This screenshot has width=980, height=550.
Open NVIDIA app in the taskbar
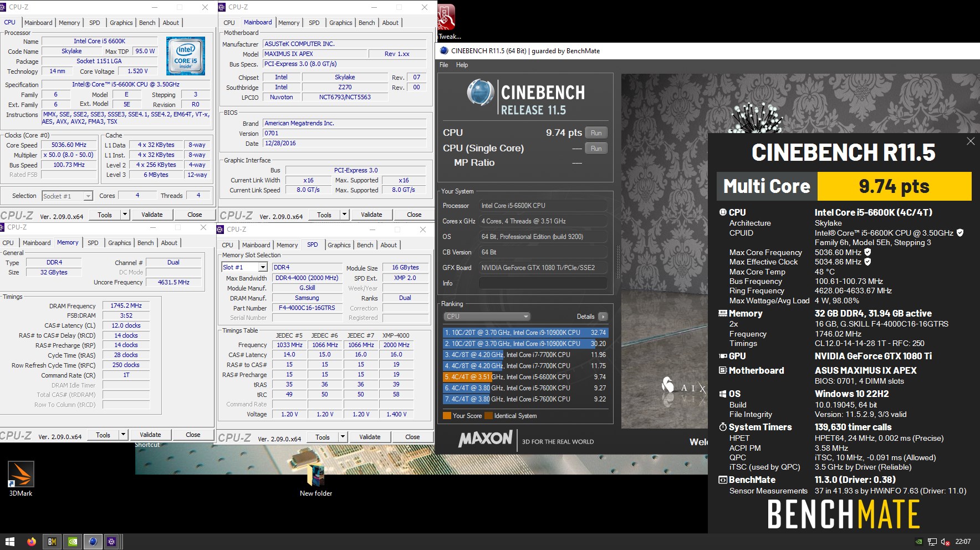point(73,542)
